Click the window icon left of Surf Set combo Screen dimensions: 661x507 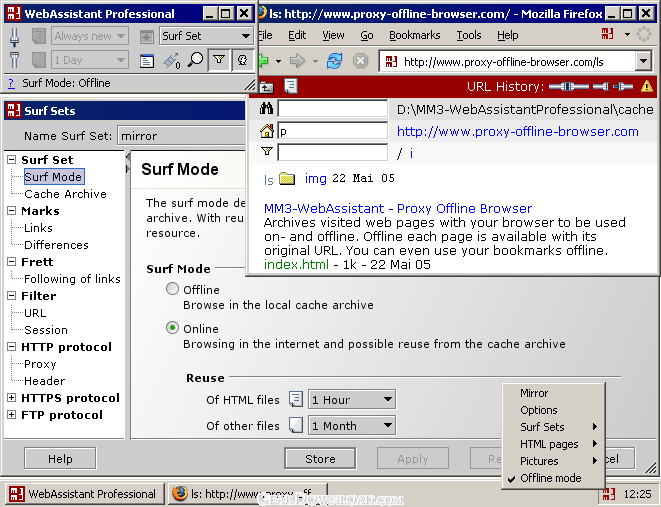pyautogui.click(x=146, y=37)
